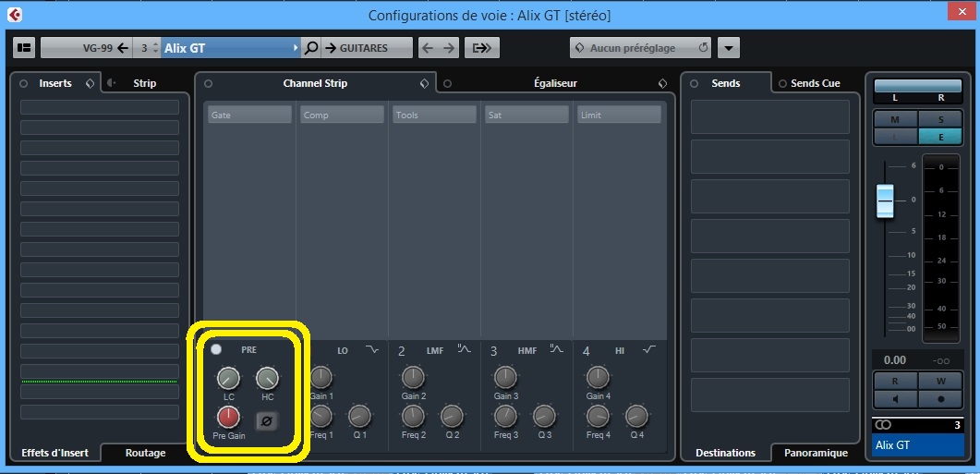The height and width of the screenshot is (474, 980).
Task: Go to previous channel arrow
Action: click(428, 47)
